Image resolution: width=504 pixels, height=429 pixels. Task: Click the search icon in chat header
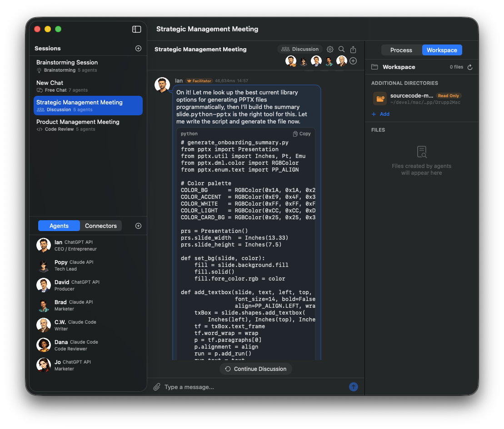341,49
